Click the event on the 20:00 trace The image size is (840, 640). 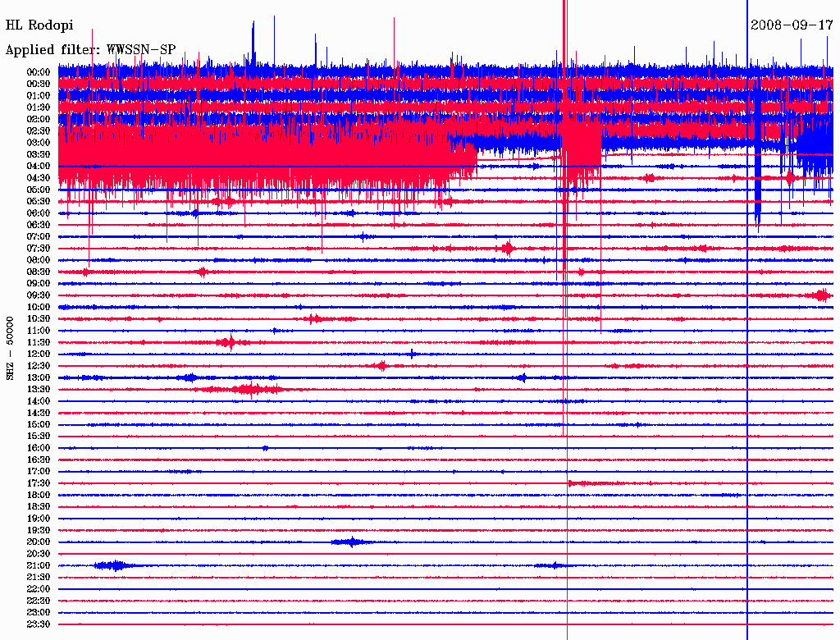click(351, 542)
